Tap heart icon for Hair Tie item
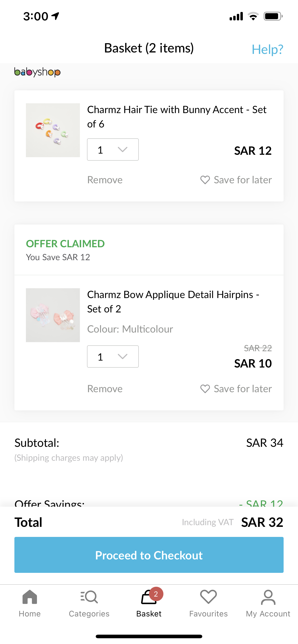 (205, 180)
